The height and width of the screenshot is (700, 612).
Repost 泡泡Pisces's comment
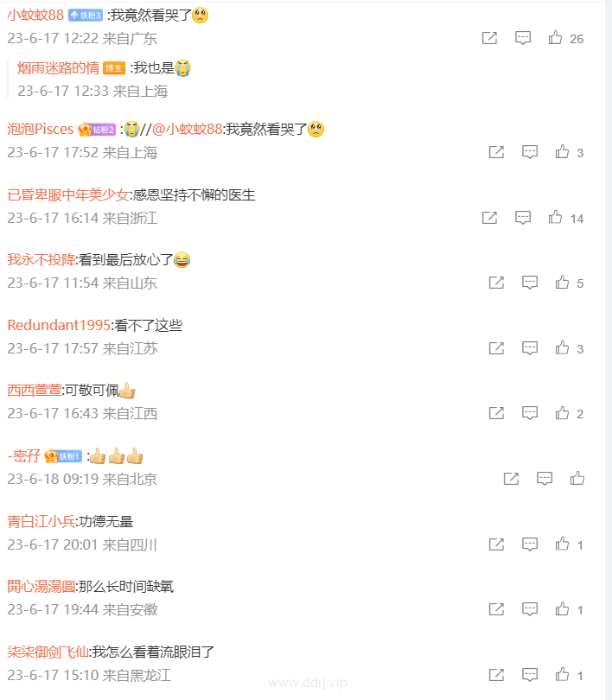[496, 152]
